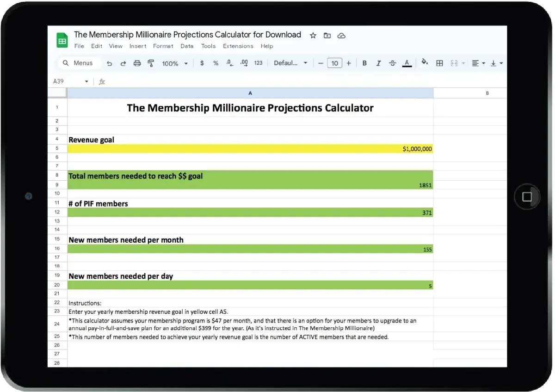
Task: Click the cell with value 155
Action: point(250,249)
